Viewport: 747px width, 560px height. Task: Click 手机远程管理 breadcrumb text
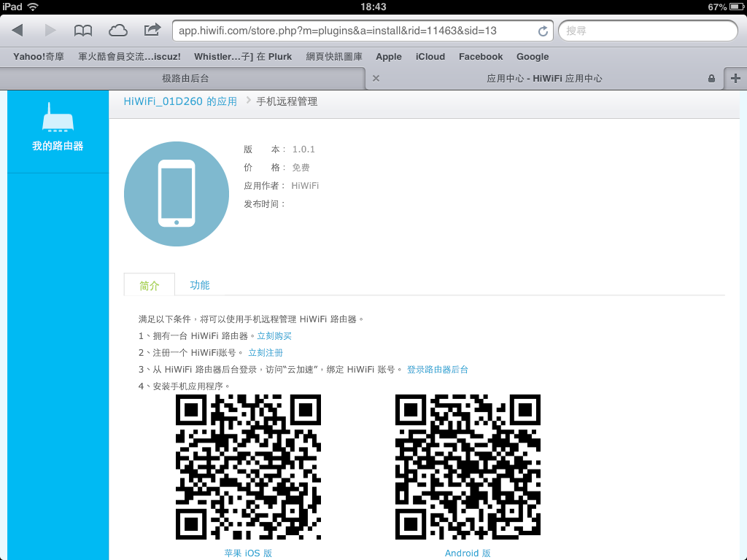tap(287, 101)
